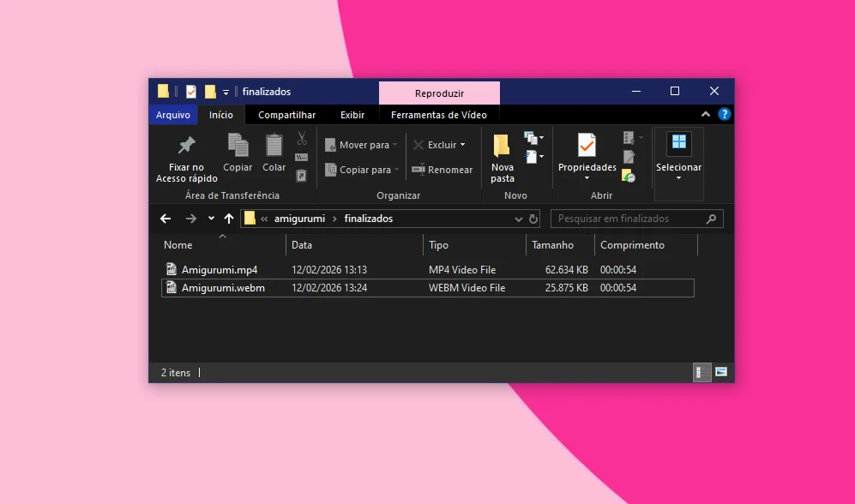
Task: Select the Amigurumi.mp4 file
Action: point(220,270)
